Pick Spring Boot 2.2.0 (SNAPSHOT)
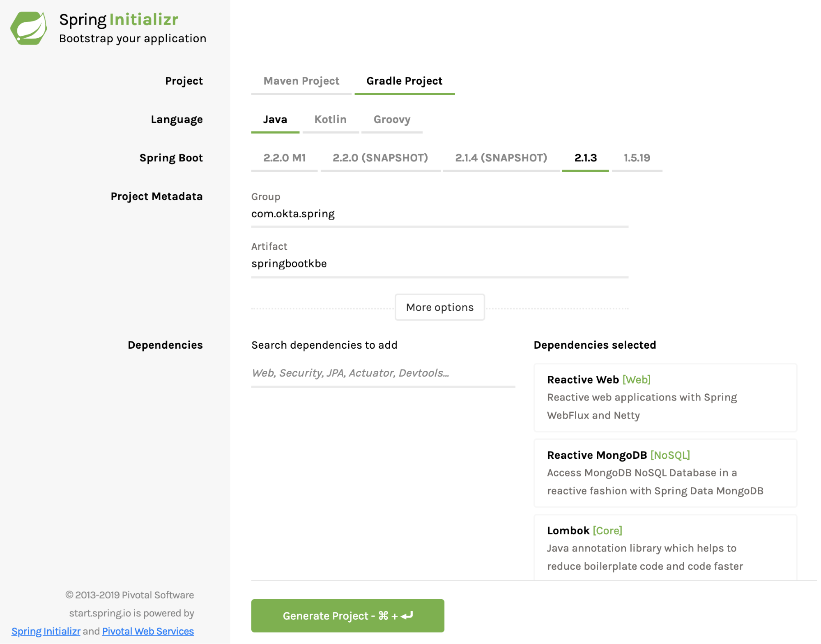This screenshot has width=821, height=644. 380,158
